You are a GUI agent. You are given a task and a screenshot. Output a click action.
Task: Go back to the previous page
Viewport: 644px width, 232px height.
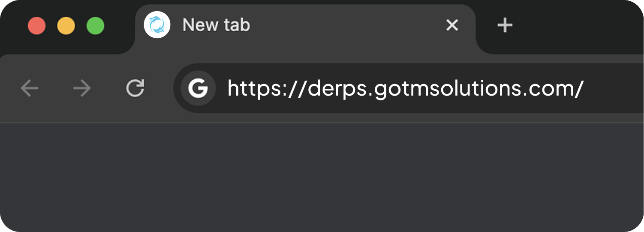[x=30, y=89]
